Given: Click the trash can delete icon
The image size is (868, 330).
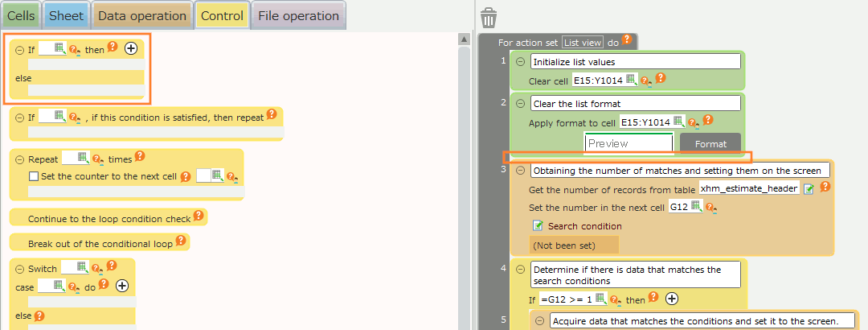Looking at the screenshot, I should pyautogui.click(x=488, y=18).
